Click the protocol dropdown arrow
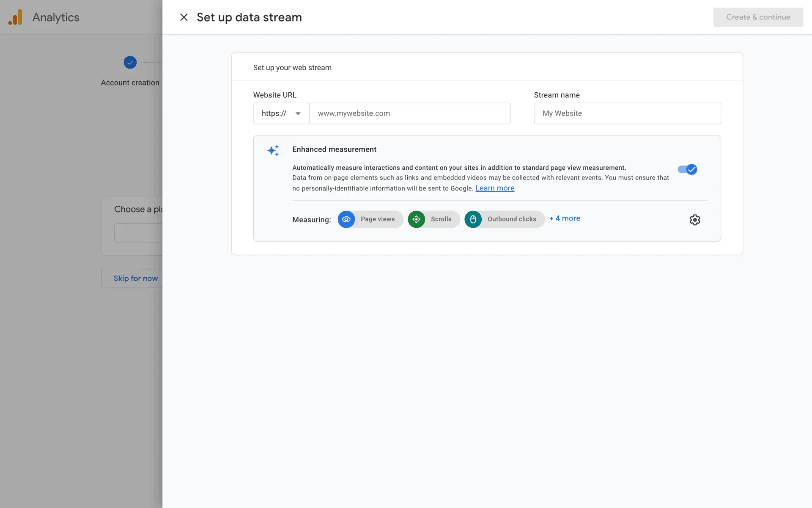The height and width of the screenshot is (508, 812). point(298,113)
